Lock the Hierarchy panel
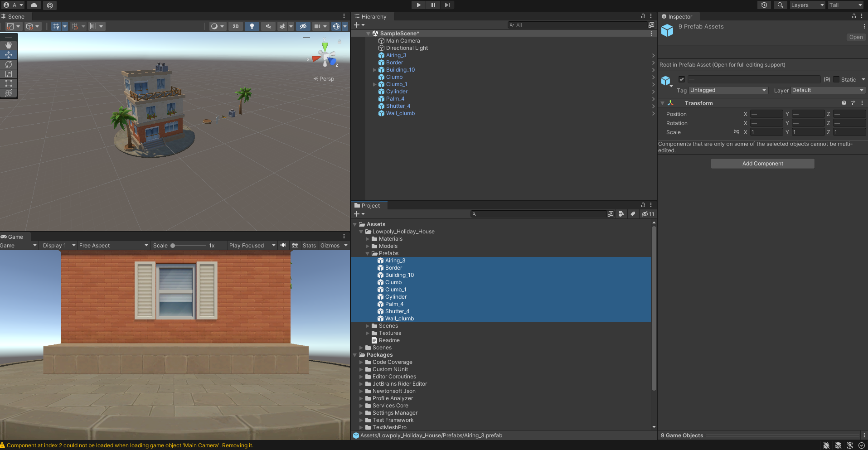Viewport: 868px width, 450px height. pos(643,16)
